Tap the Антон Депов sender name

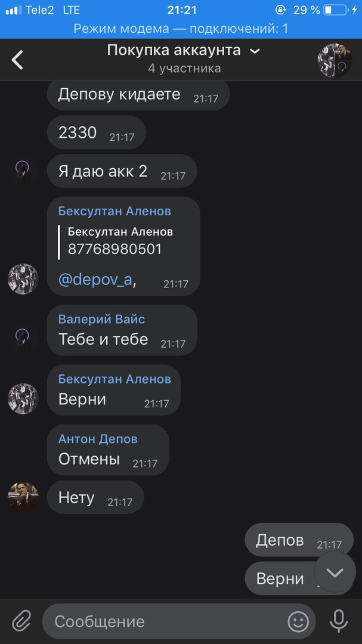point(98,439)
